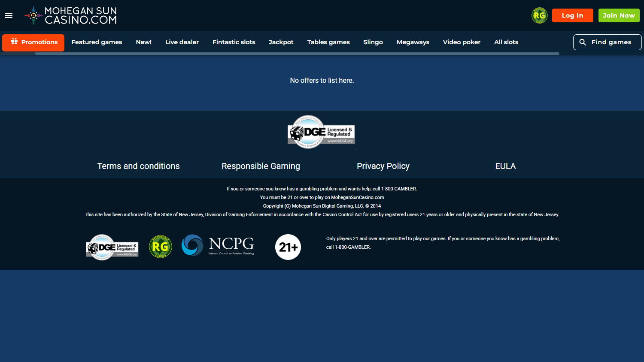The width and height of the screenshot is (644, 362).
Task: Click the central DGE Licensed & Regulated logo
Action: click(321, 132)
